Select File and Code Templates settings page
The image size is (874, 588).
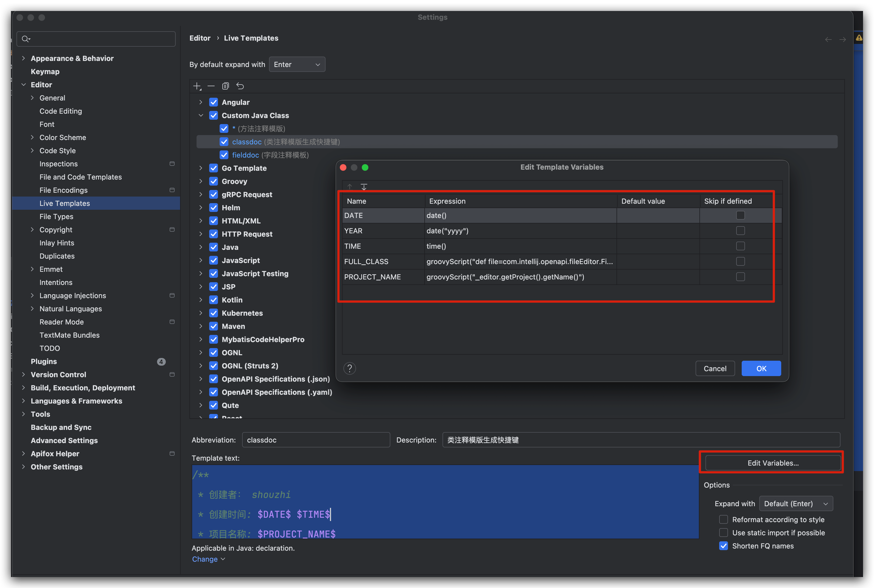coord(81,177)
